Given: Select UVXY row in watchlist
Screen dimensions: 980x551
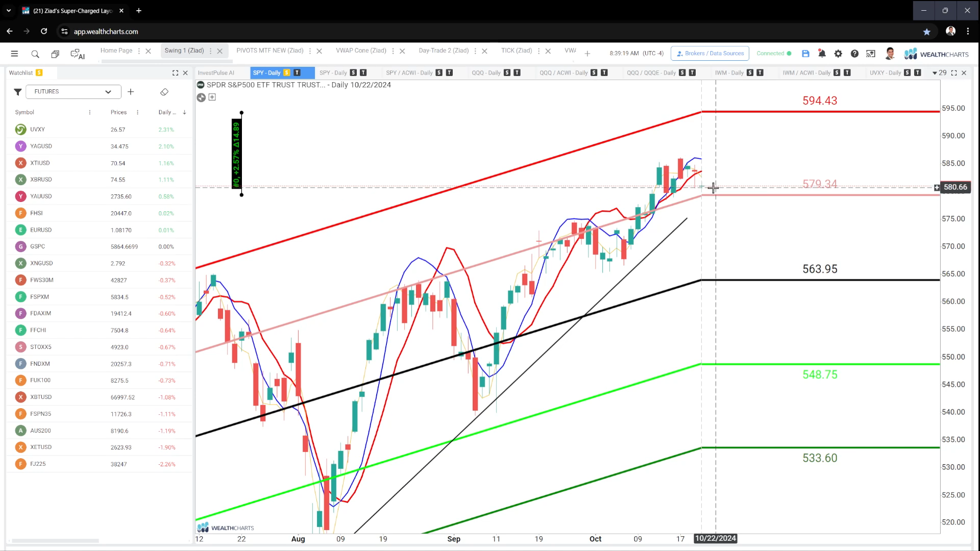Looking at the screenshot, I should click(x=100, y=130).
